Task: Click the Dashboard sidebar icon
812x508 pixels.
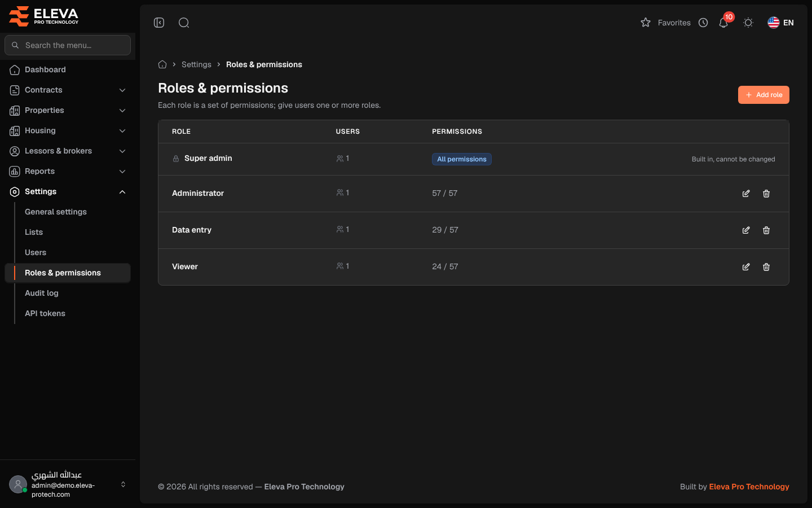Action: pos(15,70)
